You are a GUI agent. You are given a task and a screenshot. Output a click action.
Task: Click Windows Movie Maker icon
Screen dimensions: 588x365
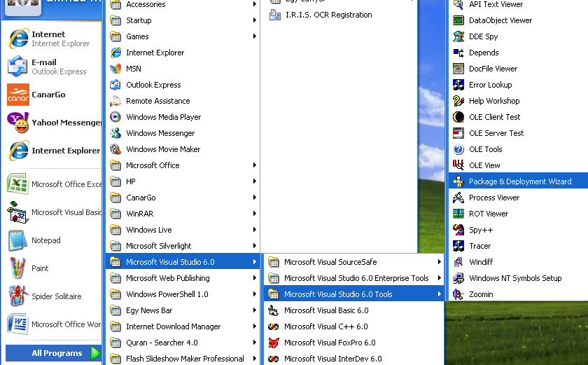click(x=115, y=149)
